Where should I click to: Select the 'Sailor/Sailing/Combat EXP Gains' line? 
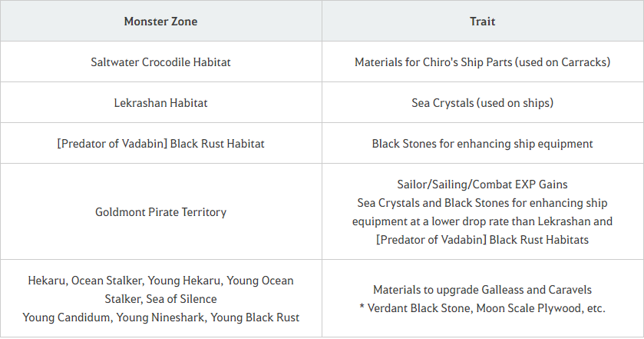[x=482, y=185]
